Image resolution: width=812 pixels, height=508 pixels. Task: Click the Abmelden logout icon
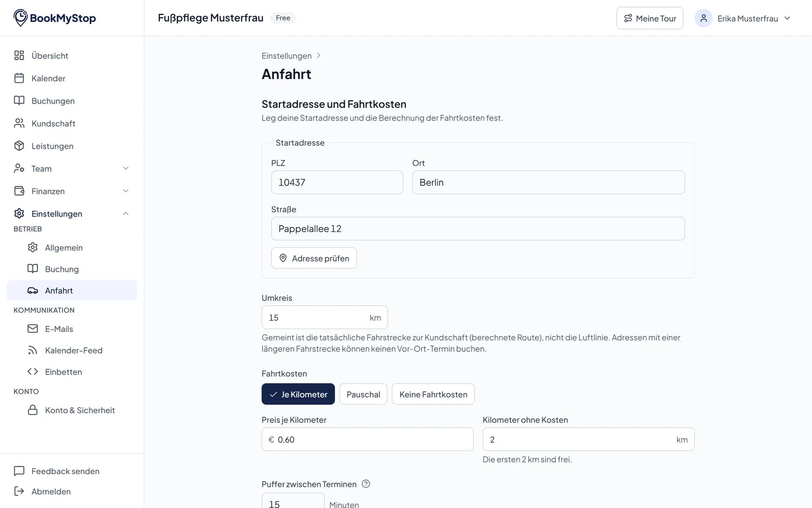[x=19, y=491]
